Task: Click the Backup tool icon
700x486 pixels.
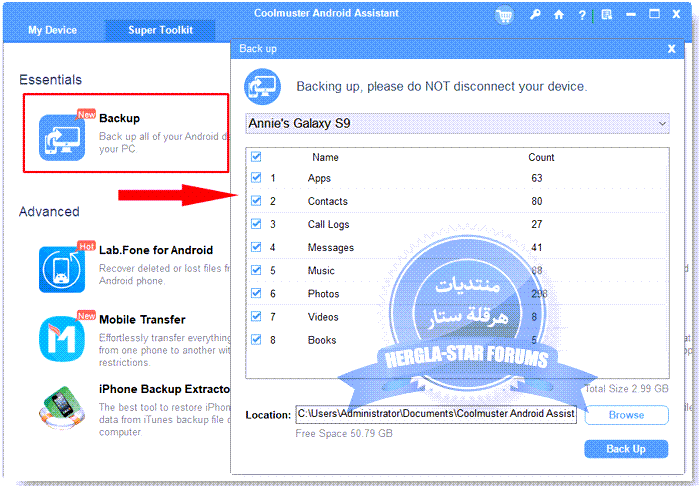Action: [x=62, y=137]
